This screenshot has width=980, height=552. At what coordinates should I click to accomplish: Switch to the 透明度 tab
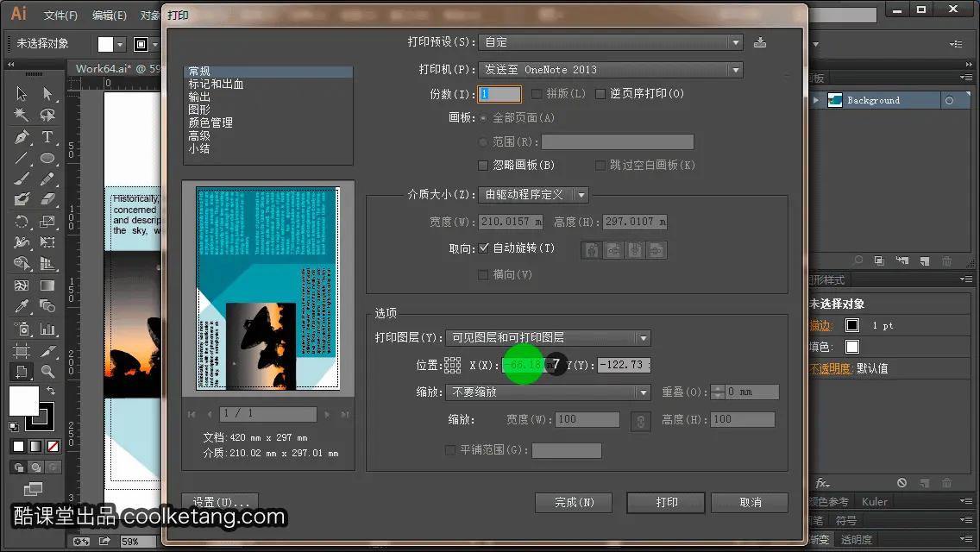click(856, 540)
